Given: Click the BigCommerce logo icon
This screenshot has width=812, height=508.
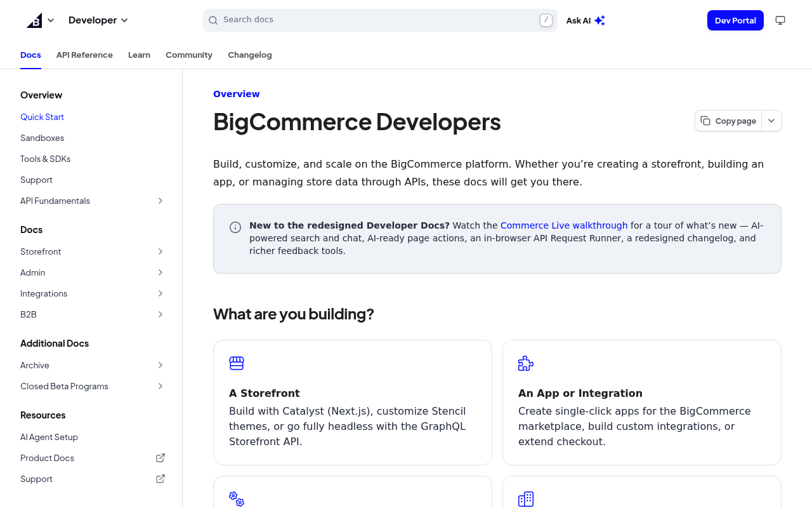Looking at the screenshot, I should [34, 20].
